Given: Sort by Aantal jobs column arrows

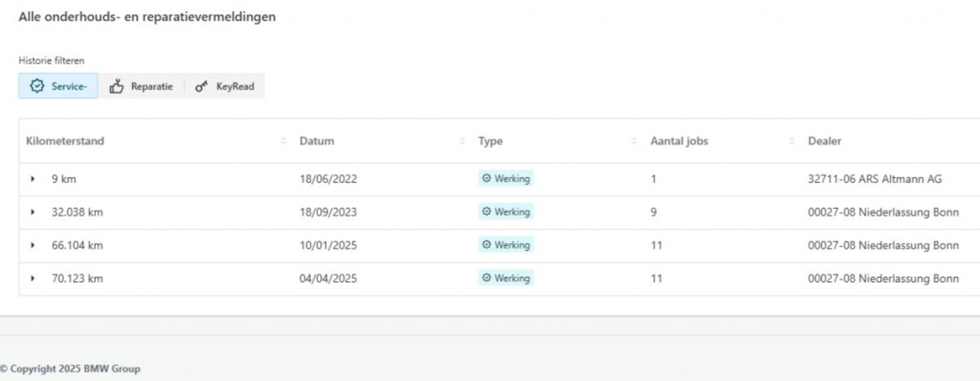Looking at the screenshot, I should pyautogui.click(x=792, y=141).
